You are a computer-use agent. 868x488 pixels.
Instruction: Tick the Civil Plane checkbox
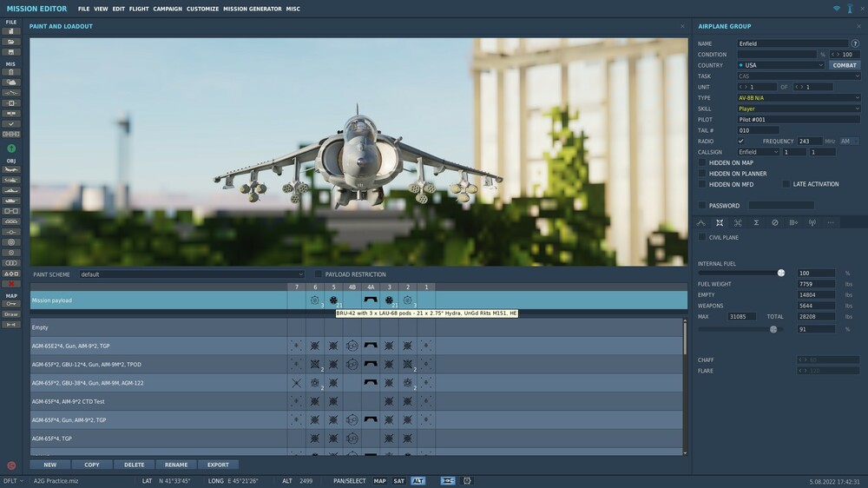click(702, 237)
